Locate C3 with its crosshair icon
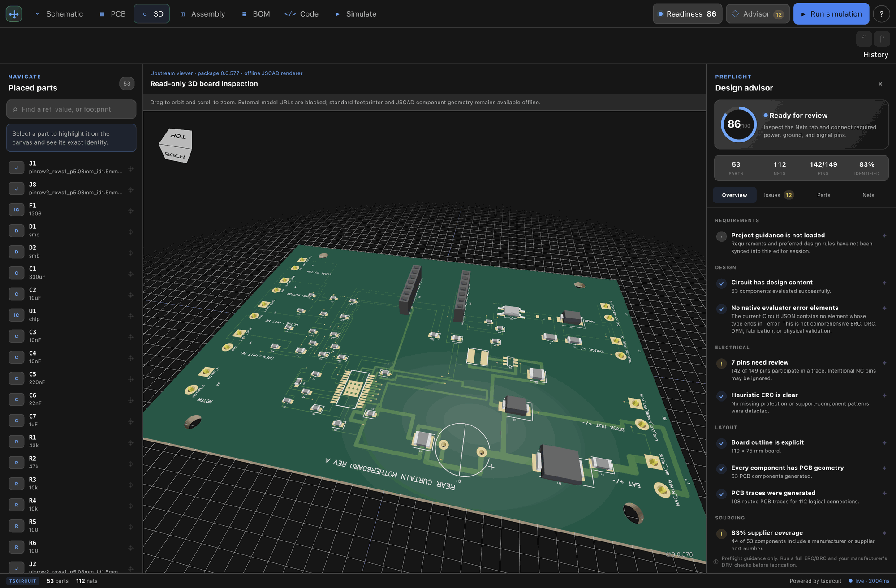 (x=130, y=337)
